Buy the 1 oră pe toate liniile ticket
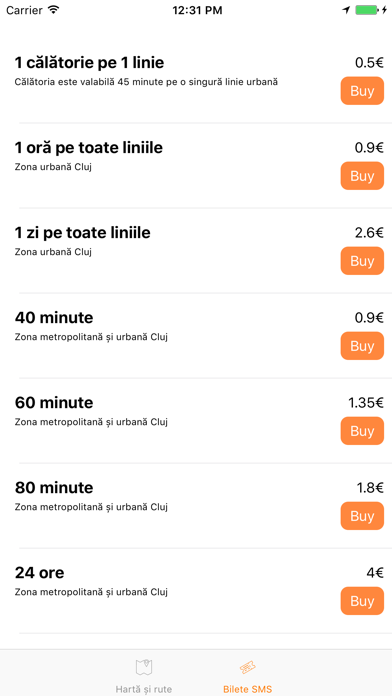This screenshot has width=392, height=696. (362, 176)
